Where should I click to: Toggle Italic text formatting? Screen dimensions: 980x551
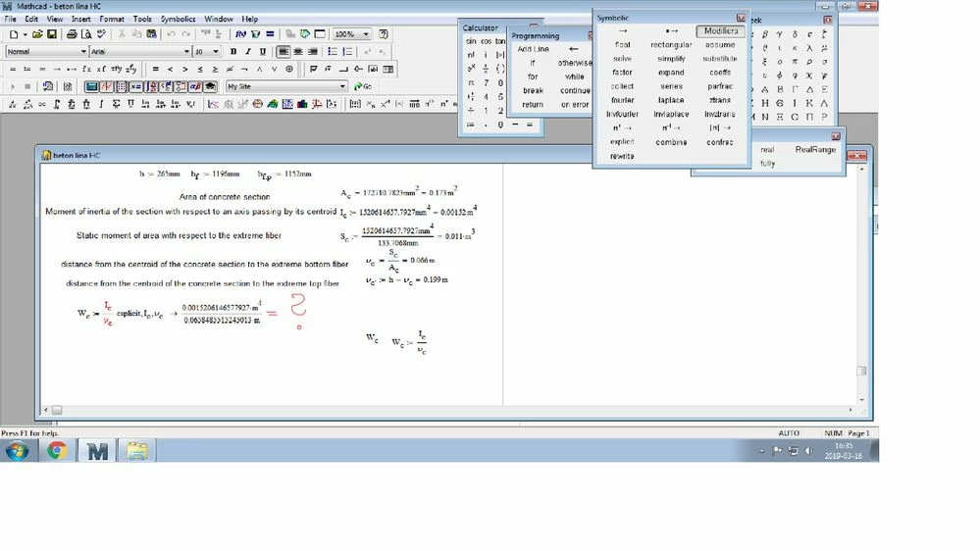[x=248, y=51]
